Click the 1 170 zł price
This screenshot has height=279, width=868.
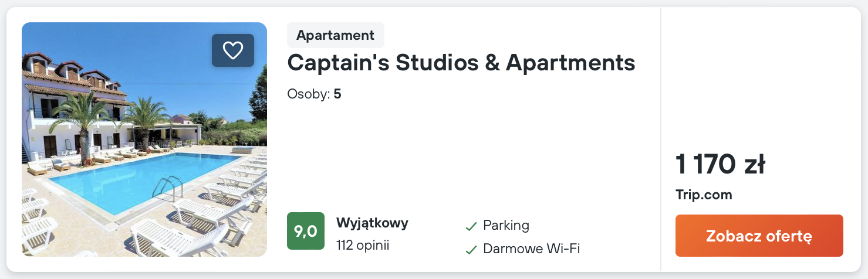[720, 165]
